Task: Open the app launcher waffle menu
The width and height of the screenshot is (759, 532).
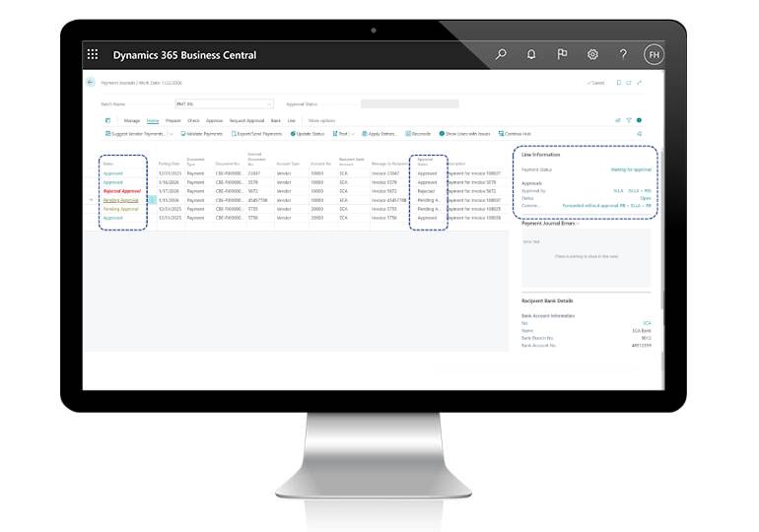Action: (x=93, y=55)
